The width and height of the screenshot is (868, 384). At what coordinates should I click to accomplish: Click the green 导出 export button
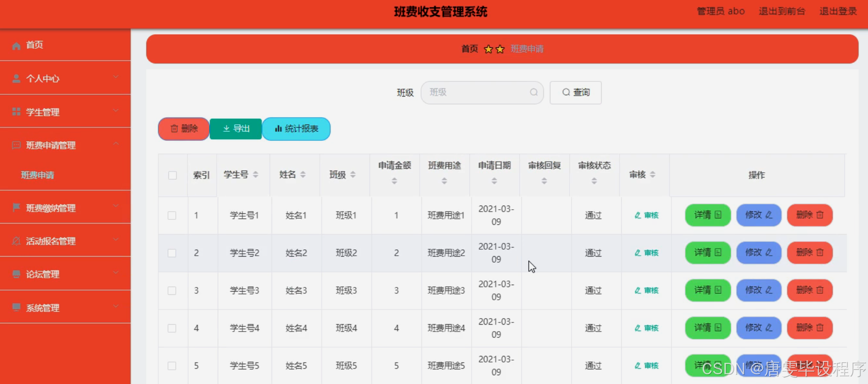[x=236, y=129]
